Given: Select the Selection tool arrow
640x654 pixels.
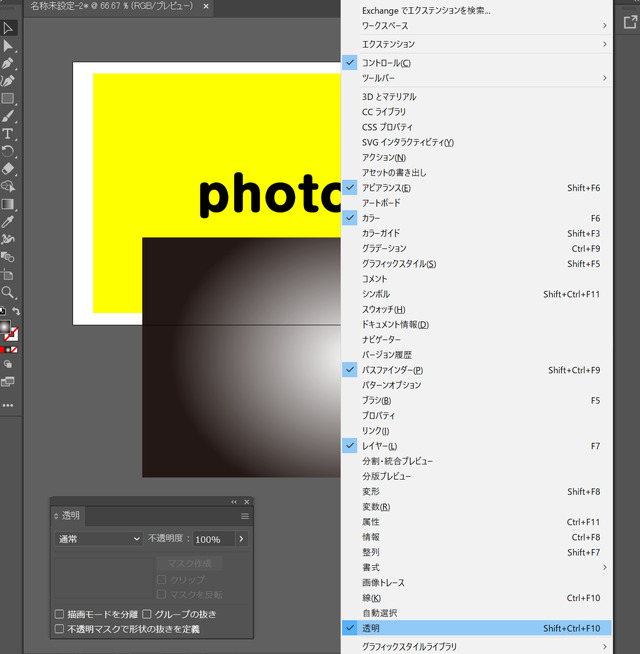Looking at the screenshot, I should click(8, 28).
